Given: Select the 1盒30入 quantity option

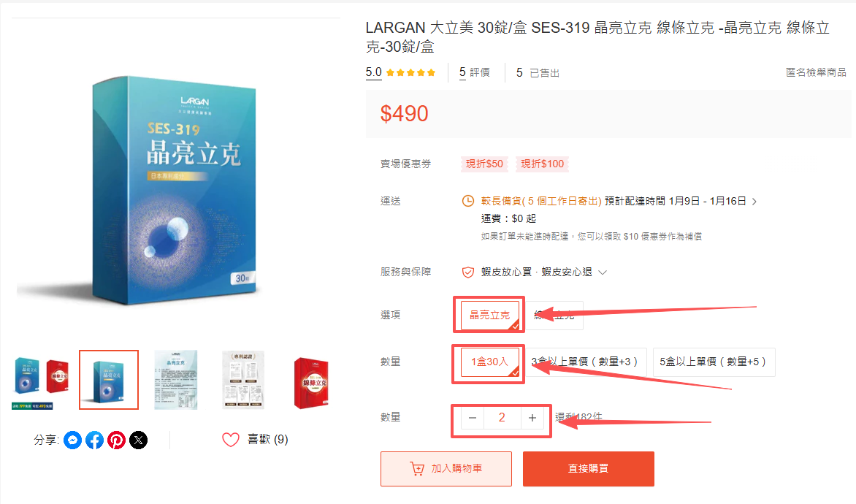Looking at the screenshot, I should click(x=489, y=362).
